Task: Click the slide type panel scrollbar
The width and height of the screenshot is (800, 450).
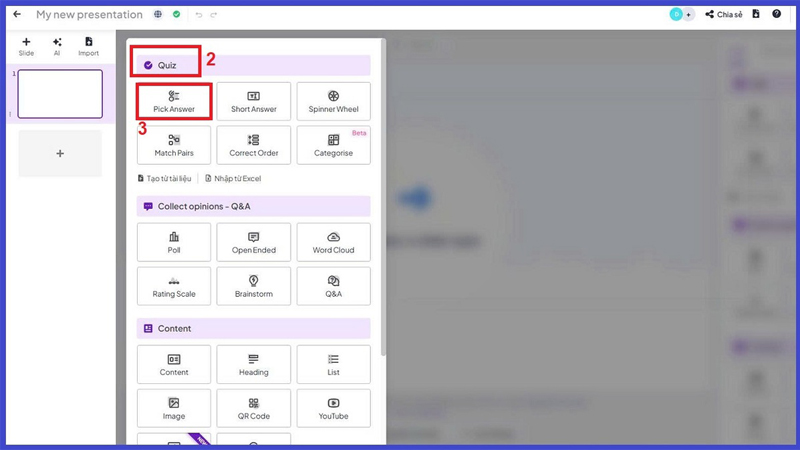Action: click(383, 200)
